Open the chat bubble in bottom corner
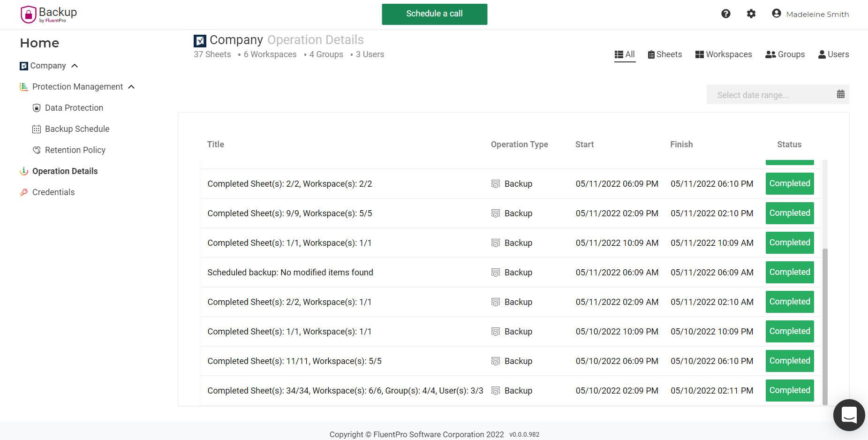 point(849,415)
